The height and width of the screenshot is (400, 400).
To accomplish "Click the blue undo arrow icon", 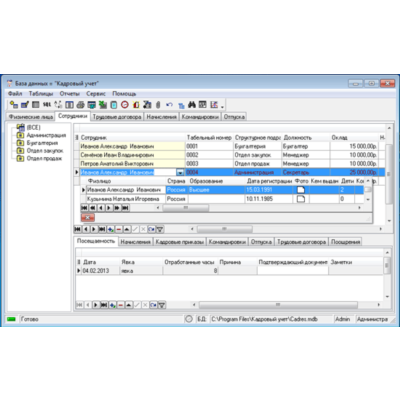I will pyautogui.click(x=169, y=105).
